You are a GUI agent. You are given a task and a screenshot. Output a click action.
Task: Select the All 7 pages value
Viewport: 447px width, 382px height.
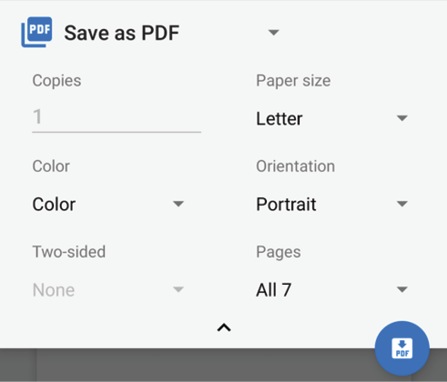click(274, 290)
